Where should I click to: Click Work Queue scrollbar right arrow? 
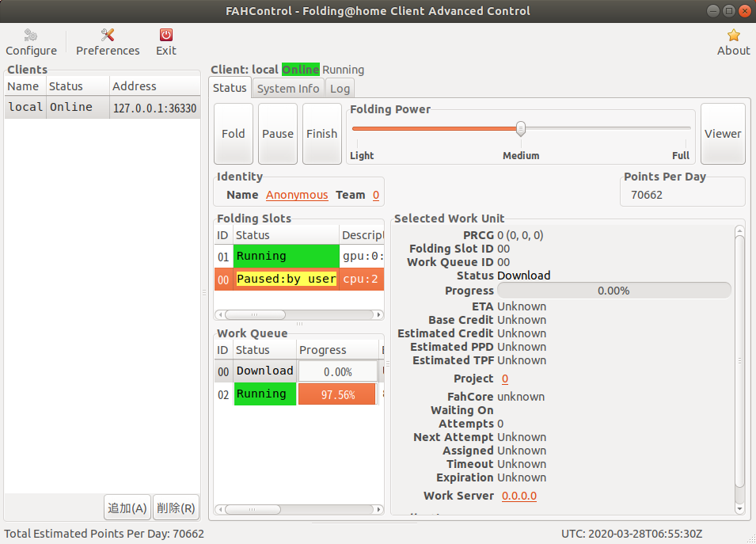pyautogui.click(x=379, y=509)
